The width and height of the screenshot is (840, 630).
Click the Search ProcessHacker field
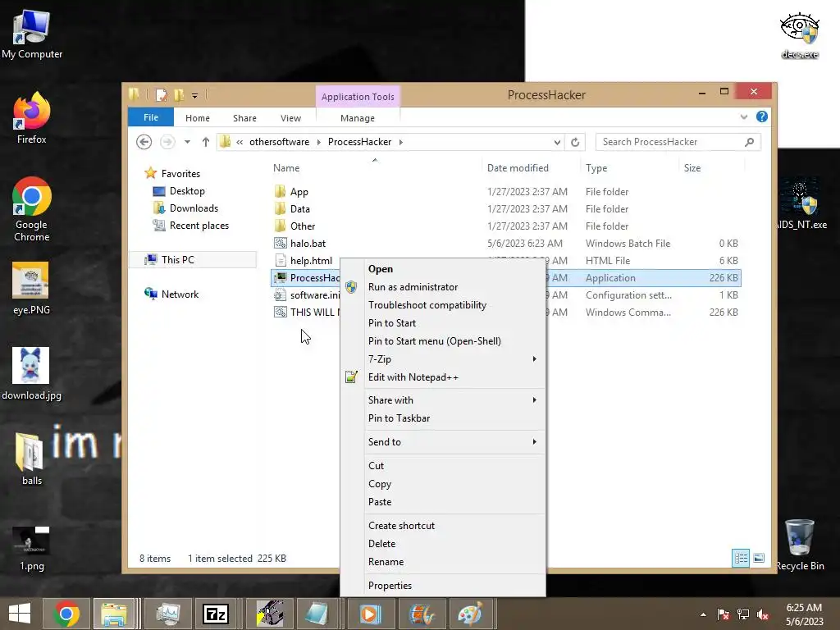(678, 142)
